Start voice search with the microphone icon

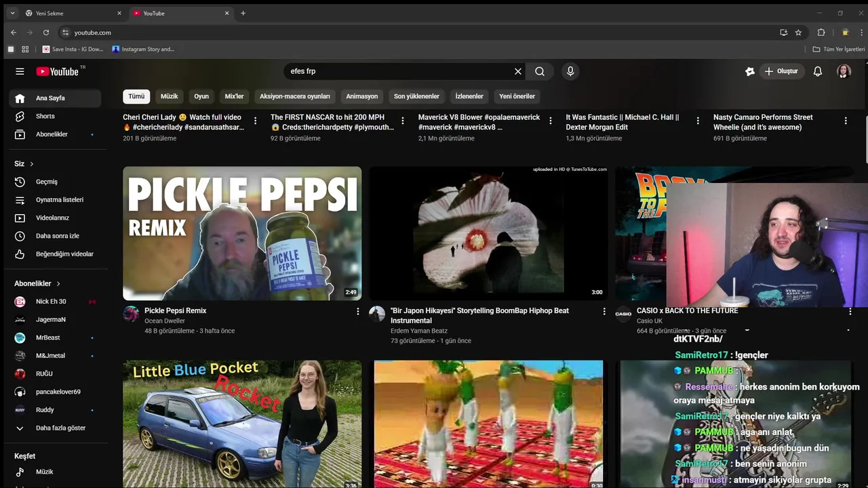pos(570,71)
